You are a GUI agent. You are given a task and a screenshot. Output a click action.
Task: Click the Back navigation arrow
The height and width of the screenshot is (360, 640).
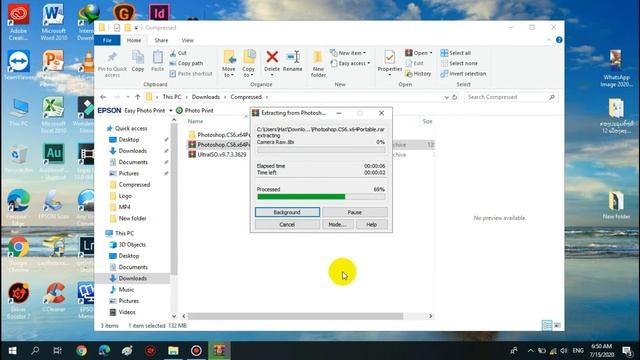(x=103, y=97)
